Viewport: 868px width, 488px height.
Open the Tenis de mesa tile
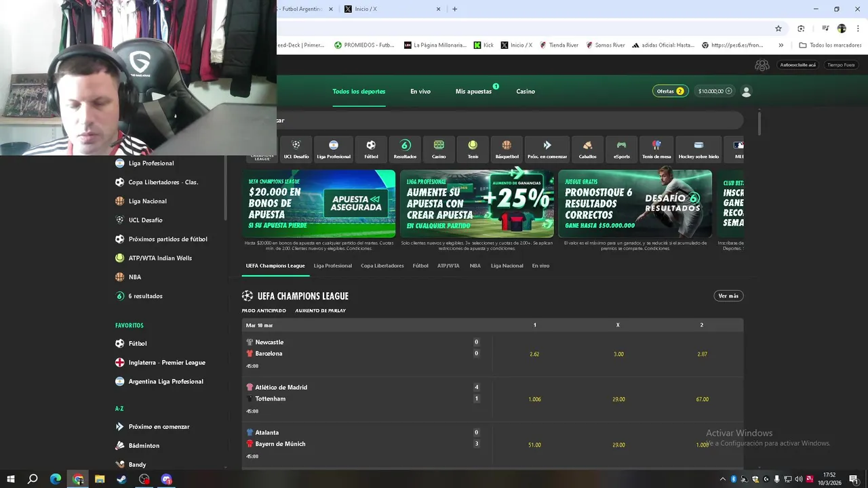(656, 149)
